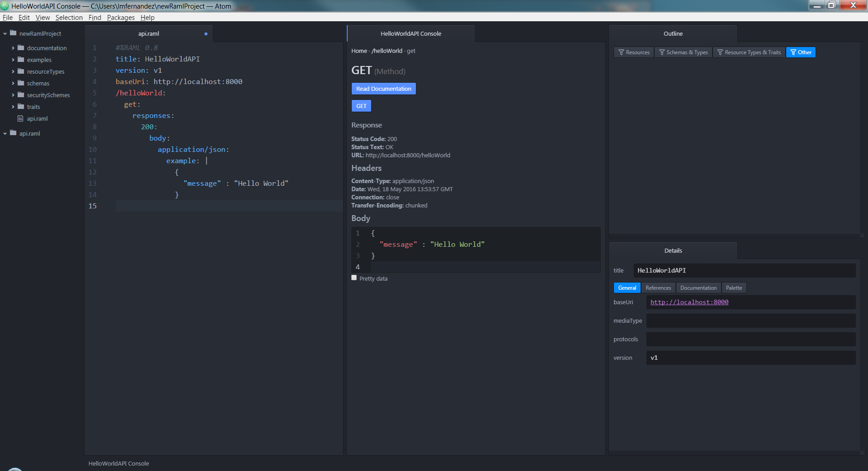Click the resourceTypes folder icon

[21, 71]
